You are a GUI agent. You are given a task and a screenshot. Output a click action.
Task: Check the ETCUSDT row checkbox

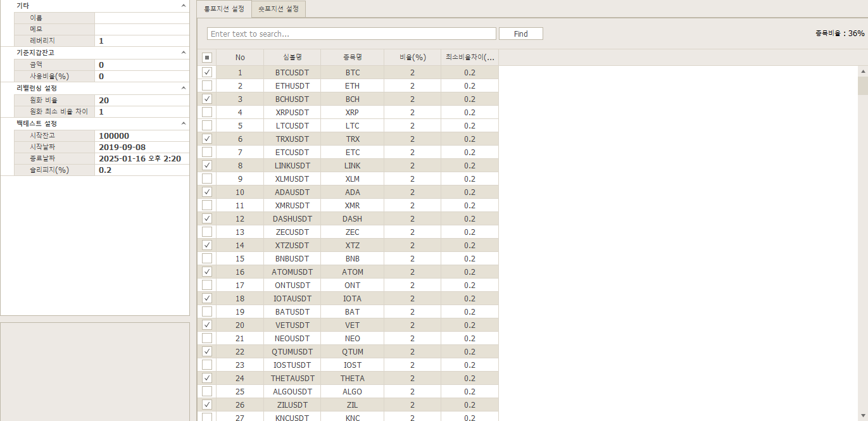207,152
